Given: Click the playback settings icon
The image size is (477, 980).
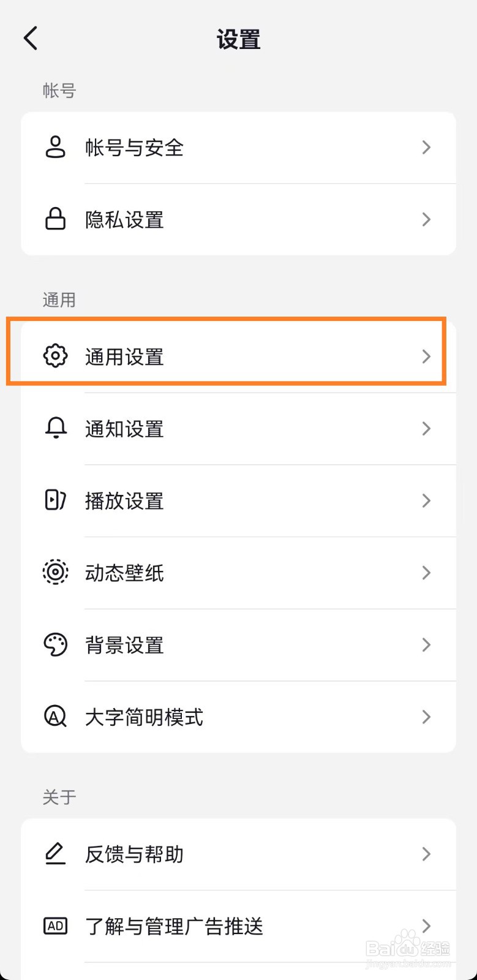Looking at the screenshot, I should tap(55, 500).
